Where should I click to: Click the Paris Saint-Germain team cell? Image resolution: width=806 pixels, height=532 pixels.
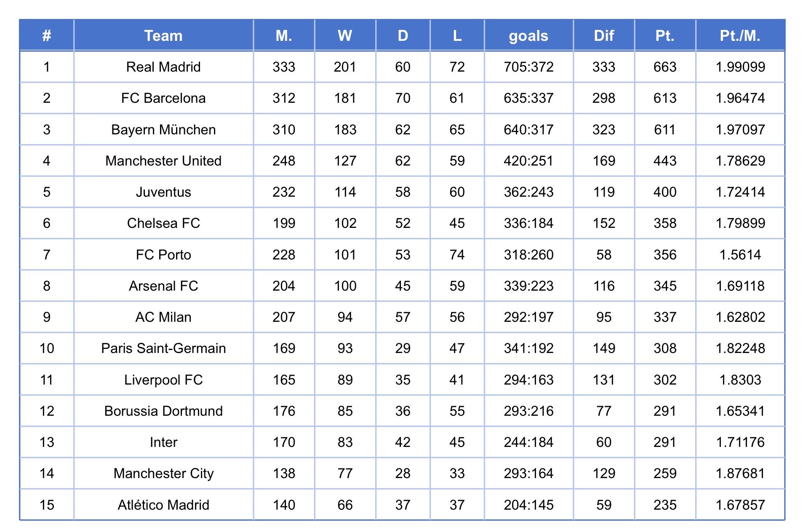pyautogui.click(x=163, y=348)
